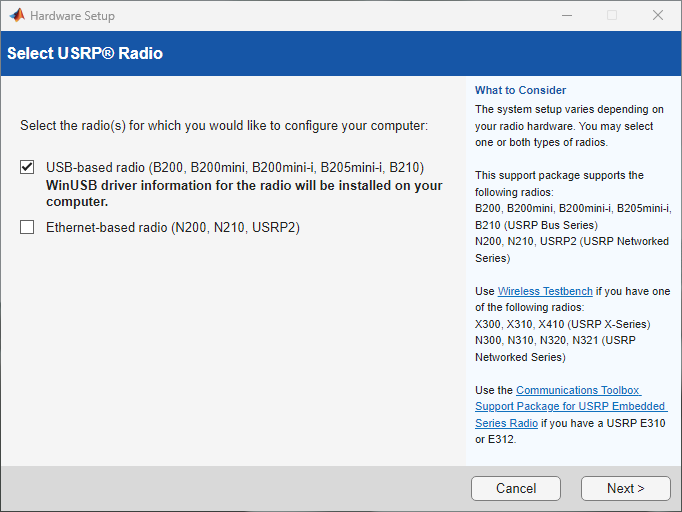Open the Wireless Testbench link
This screenshot has width=682, height=512.
(545, 291)
